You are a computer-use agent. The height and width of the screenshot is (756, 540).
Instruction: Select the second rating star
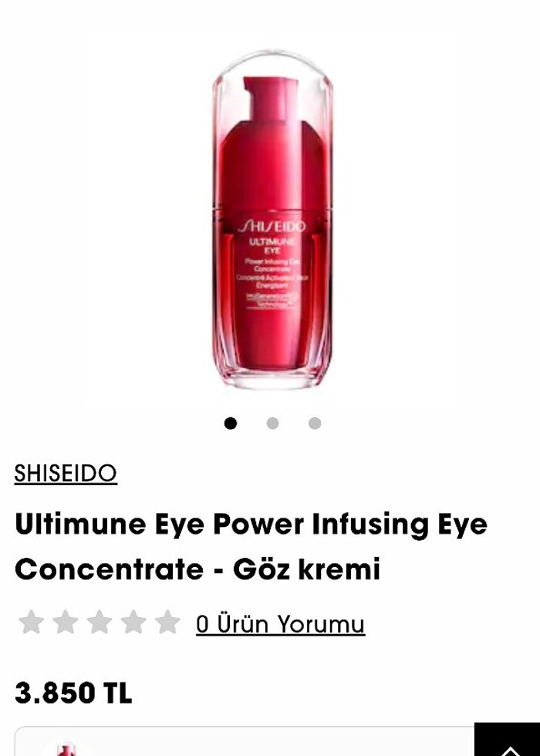[65, 622]
